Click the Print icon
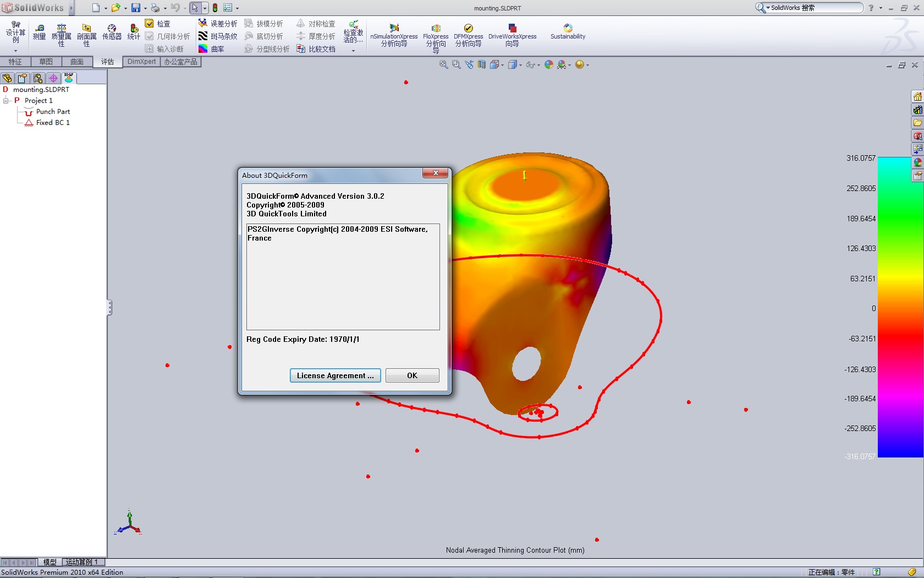 (x=155, y=8)
